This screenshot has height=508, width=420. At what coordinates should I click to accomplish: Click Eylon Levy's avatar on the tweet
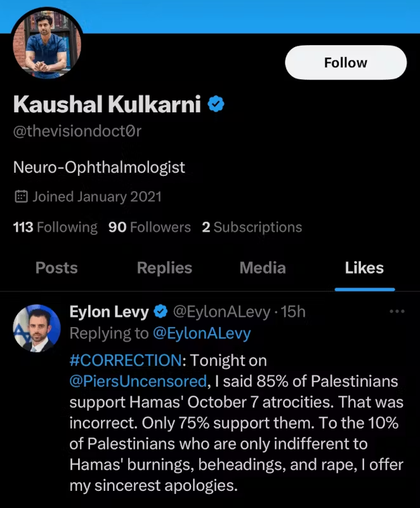(x=37, y=328)
